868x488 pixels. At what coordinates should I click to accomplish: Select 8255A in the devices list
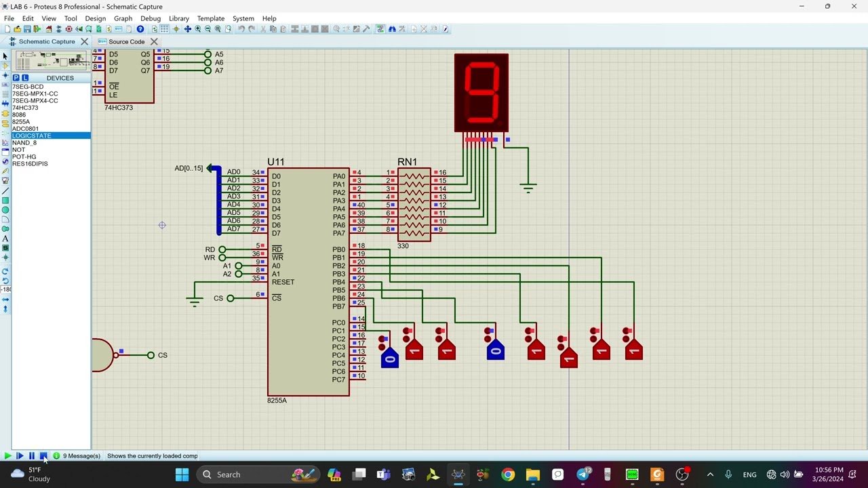pos(21,121)
